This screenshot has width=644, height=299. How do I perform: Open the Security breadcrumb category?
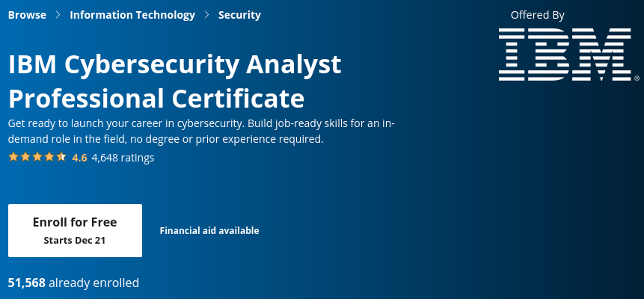tap(239, 15)
